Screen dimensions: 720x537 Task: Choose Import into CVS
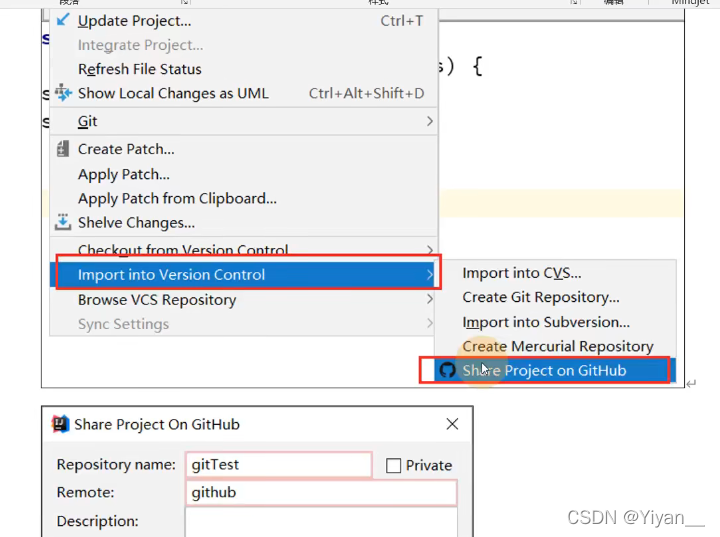555,273
